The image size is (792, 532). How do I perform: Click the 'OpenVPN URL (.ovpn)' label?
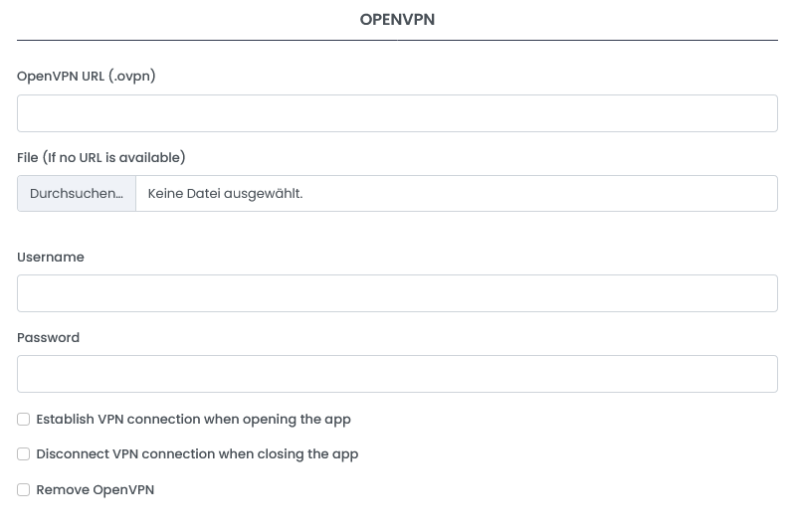[87, 76]
